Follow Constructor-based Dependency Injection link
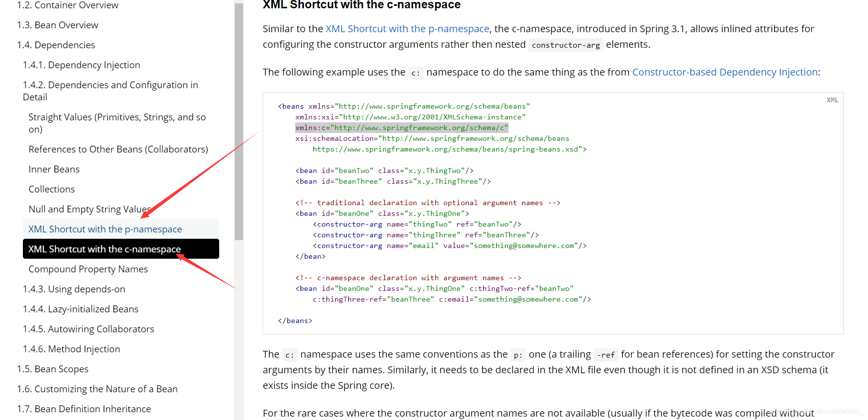 [x=725, y=72]
